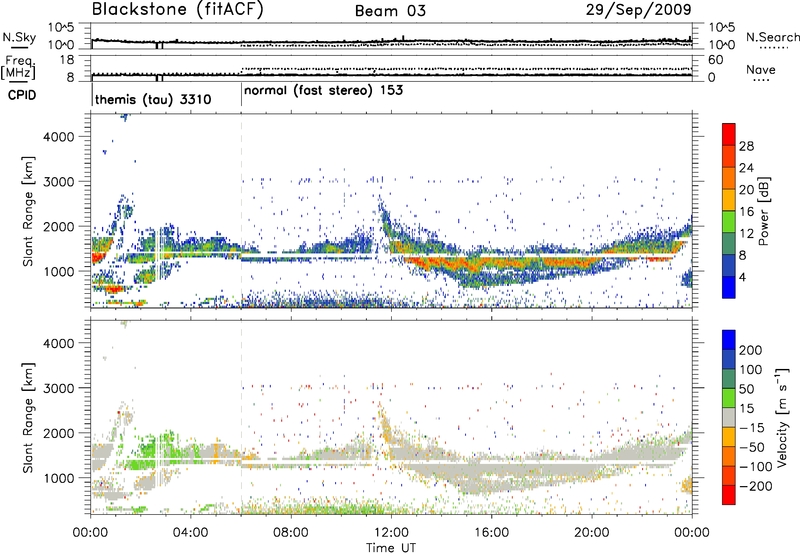
Task: Select the 'N.Sky' legend label
Action: pos(19,37)
